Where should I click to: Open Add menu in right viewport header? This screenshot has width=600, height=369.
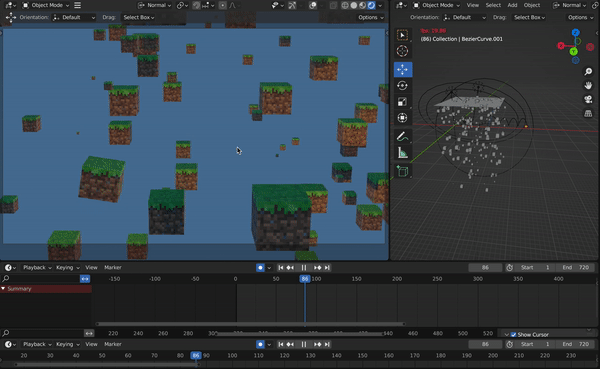click(x=512, y=5)
